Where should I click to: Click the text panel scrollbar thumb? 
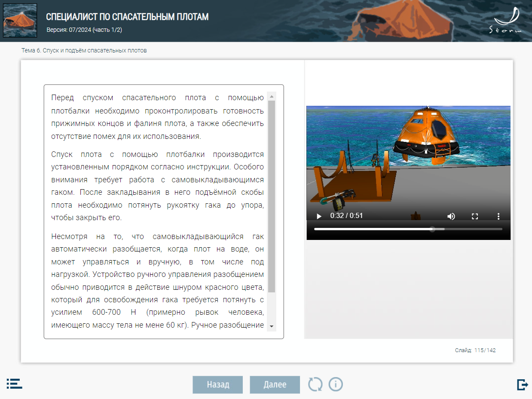[272, 196]
